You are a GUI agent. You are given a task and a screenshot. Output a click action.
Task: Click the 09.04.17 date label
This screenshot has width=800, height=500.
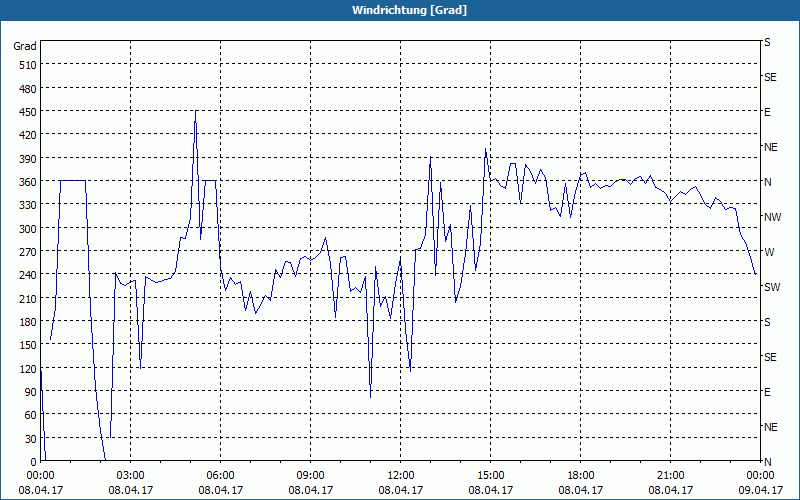[x=760, y=490]
